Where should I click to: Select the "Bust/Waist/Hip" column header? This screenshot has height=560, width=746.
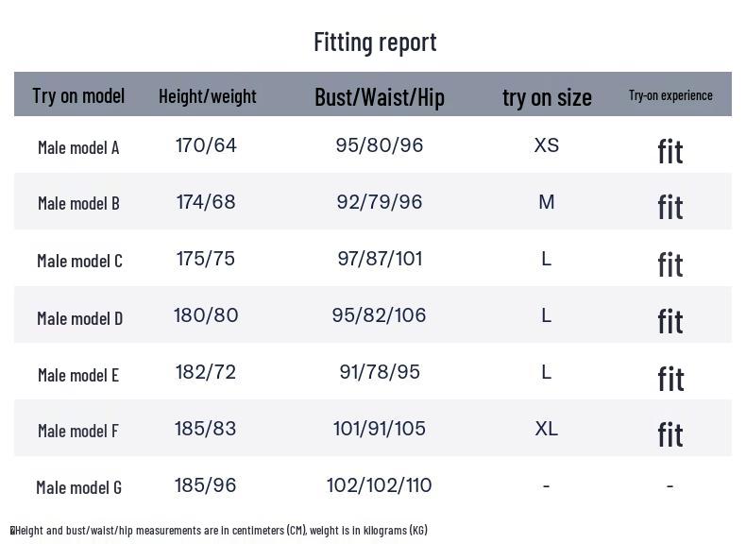(x=379, y=96)
